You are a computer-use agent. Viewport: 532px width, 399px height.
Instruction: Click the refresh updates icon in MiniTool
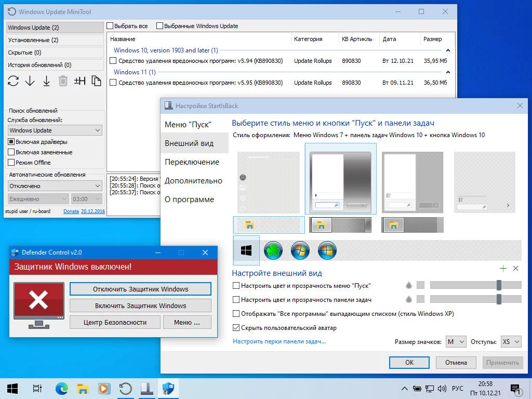tap(14, 81)
